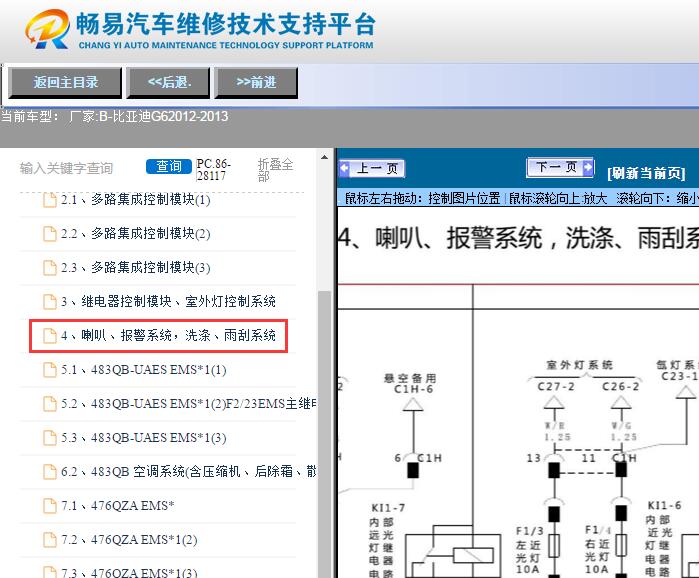Viewport: 699px width, 578px height.
Task: Click 折叠全部 to collapse all items
Action: click(x=275, y=170)
